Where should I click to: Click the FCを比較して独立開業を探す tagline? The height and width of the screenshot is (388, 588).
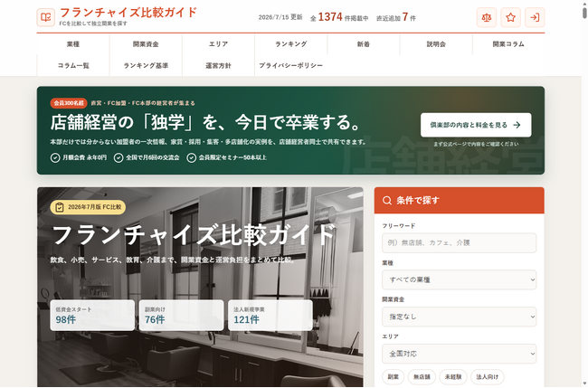click(x=93, y=24)
